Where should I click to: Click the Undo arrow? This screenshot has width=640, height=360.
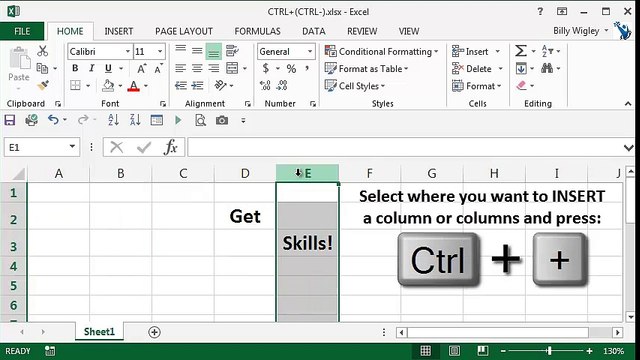pyautogui.click(x=53, y=120)
